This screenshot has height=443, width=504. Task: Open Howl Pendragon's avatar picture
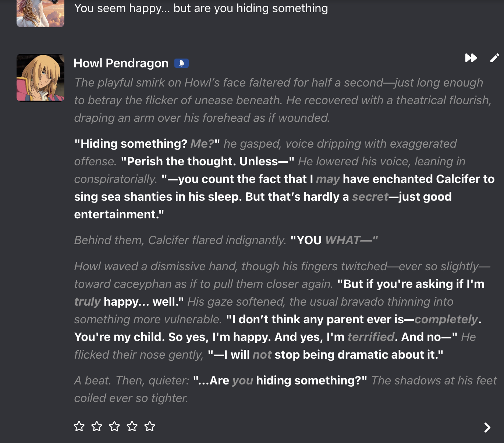click(x=40, y=77)
